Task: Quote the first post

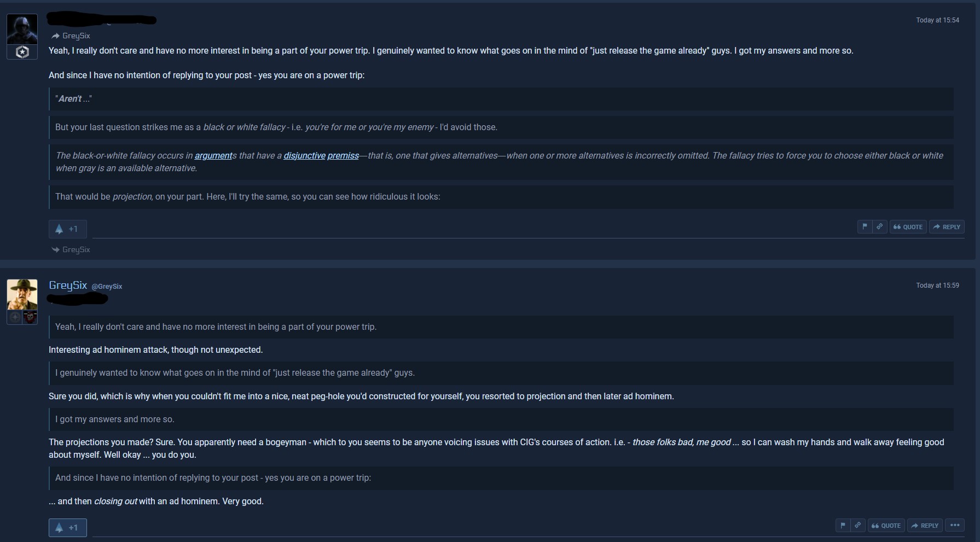Action: coord(908,226)
